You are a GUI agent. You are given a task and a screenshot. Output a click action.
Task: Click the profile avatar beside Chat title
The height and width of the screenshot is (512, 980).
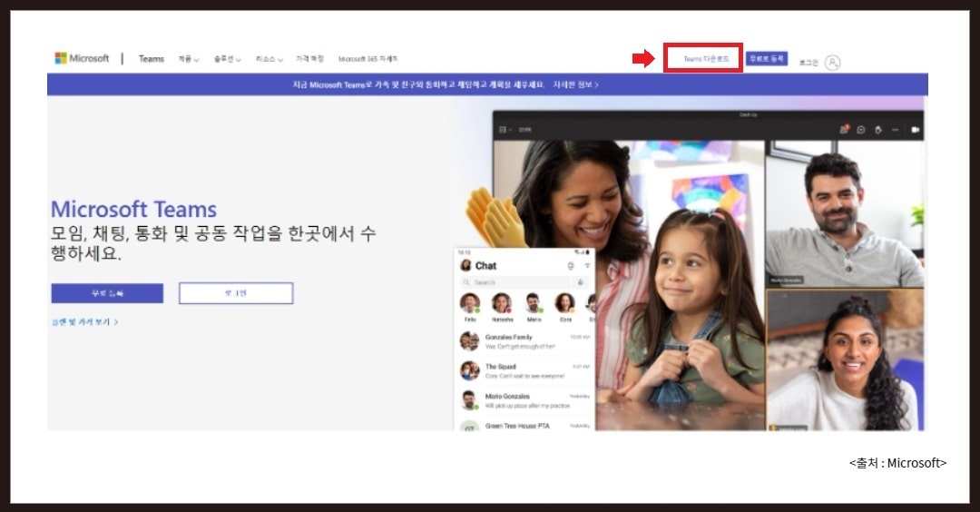465,266
